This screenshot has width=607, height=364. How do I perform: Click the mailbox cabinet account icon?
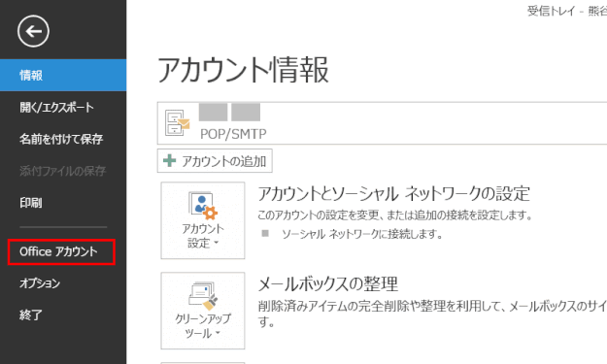[178, 122]
